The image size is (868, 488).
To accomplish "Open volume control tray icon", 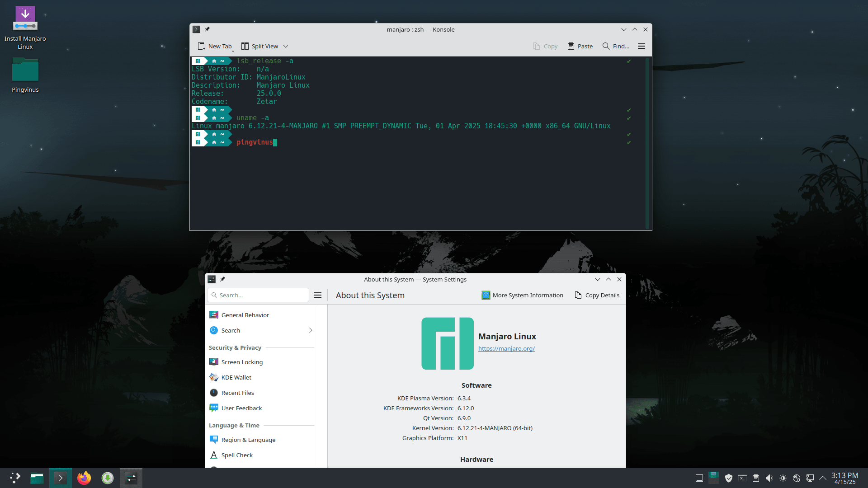I will [x=769, y=478].
